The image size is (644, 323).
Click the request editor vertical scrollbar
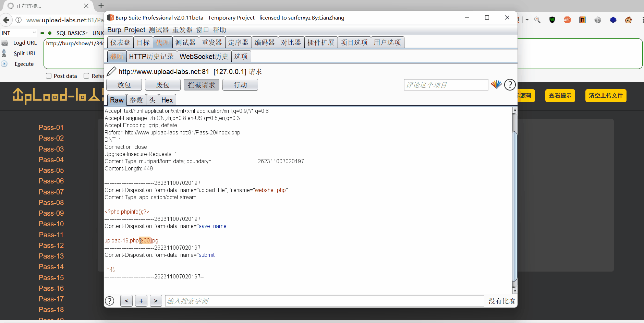(514, 206)
